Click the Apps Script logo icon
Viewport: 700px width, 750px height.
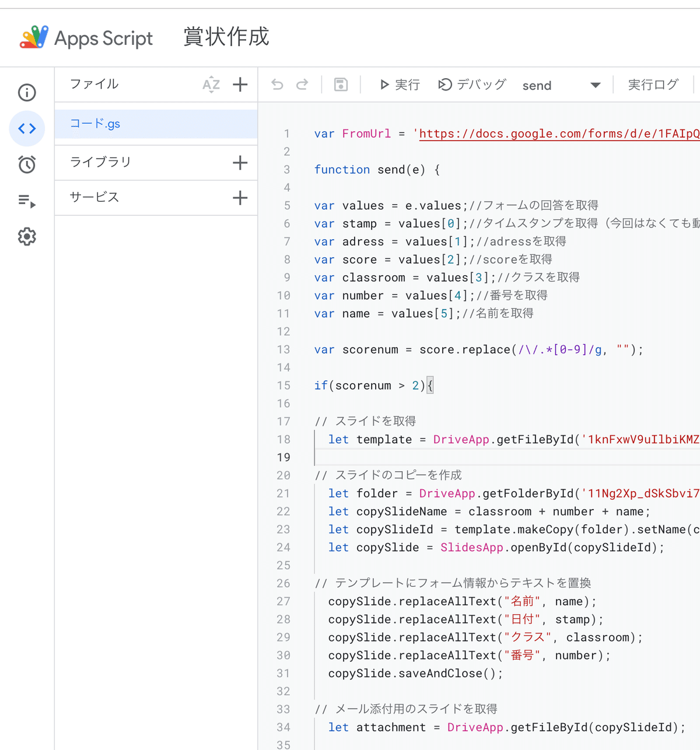coord(34,37)
